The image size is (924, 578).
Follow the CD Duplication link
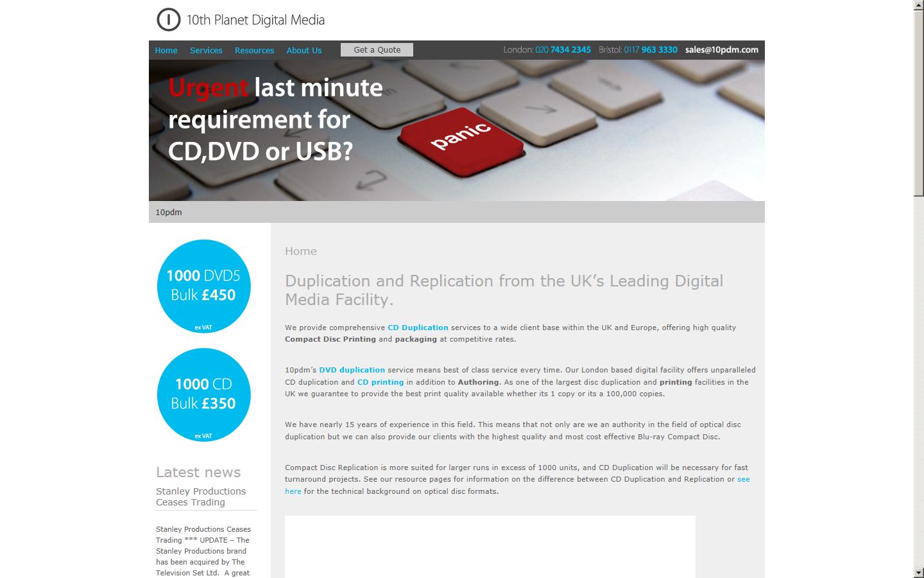[418, 328]
